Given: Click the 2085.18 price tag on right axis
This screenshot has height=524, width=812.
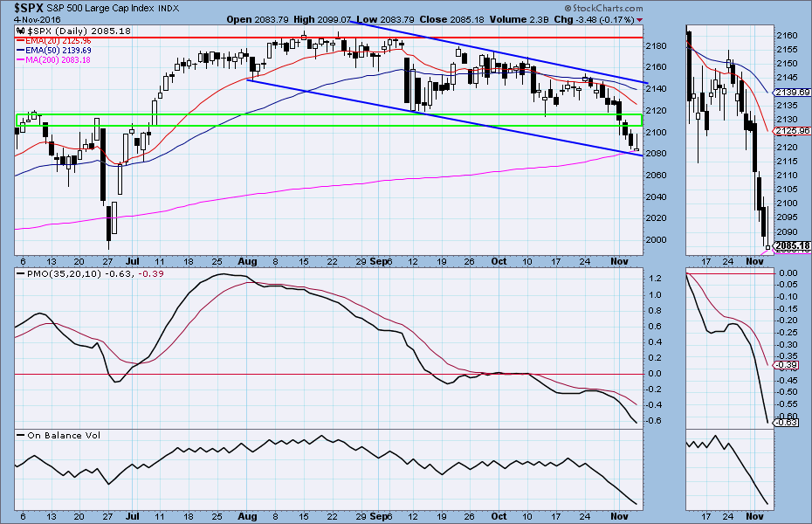Looking at the screenshot, I should (791, 246).
